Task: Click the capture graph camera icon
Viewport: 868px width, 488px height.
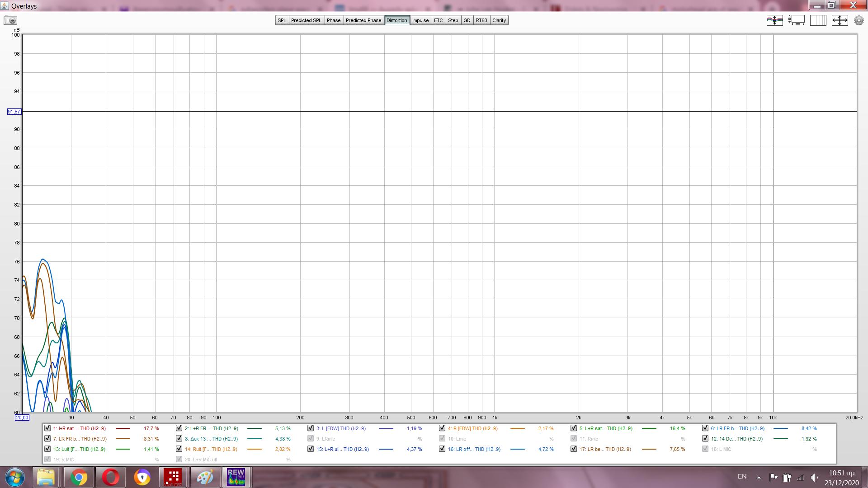Action: tap(10, 20)
